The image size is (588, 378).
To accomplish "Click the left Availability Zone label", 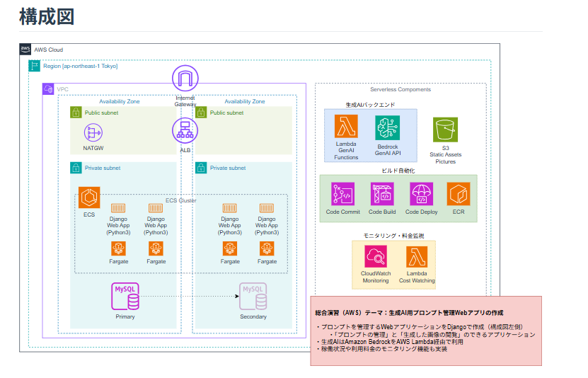I will (x=120, y=101).
